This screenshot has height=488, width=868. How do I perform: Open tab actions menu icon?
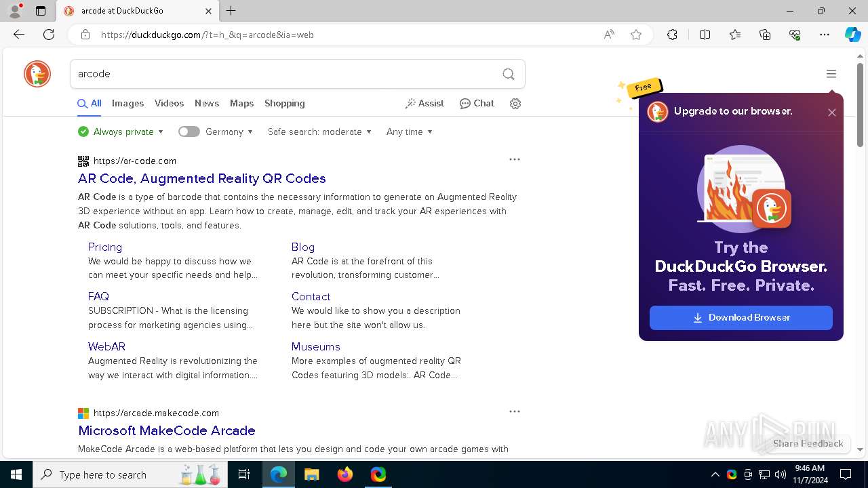click(41, 11)
